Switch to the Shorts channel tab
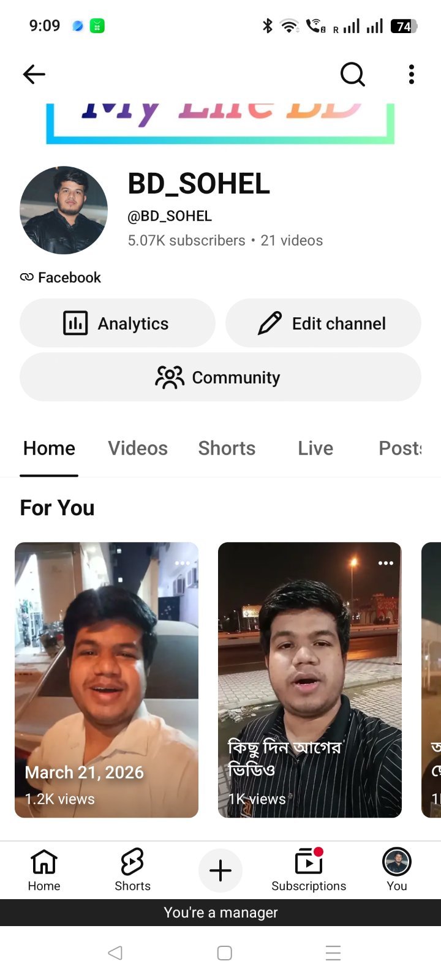 click(x=227, y=448)
